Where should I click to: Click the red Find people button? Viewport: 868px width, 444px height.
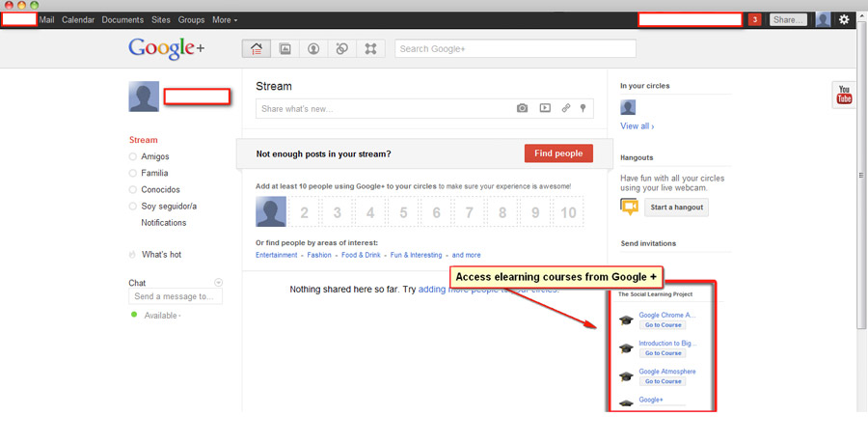[558, 153]
